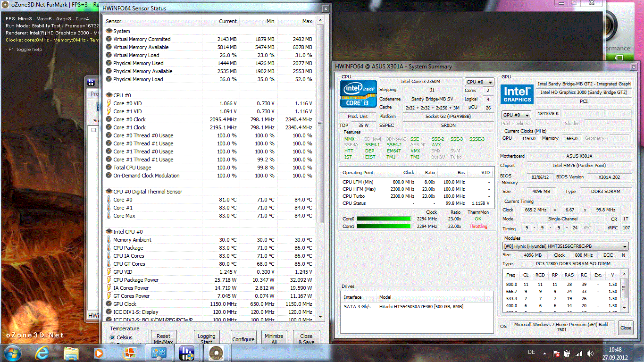
Task: Click the Core #0 Clock row icon
Action: pyautogui.click(x=109, y=119)
